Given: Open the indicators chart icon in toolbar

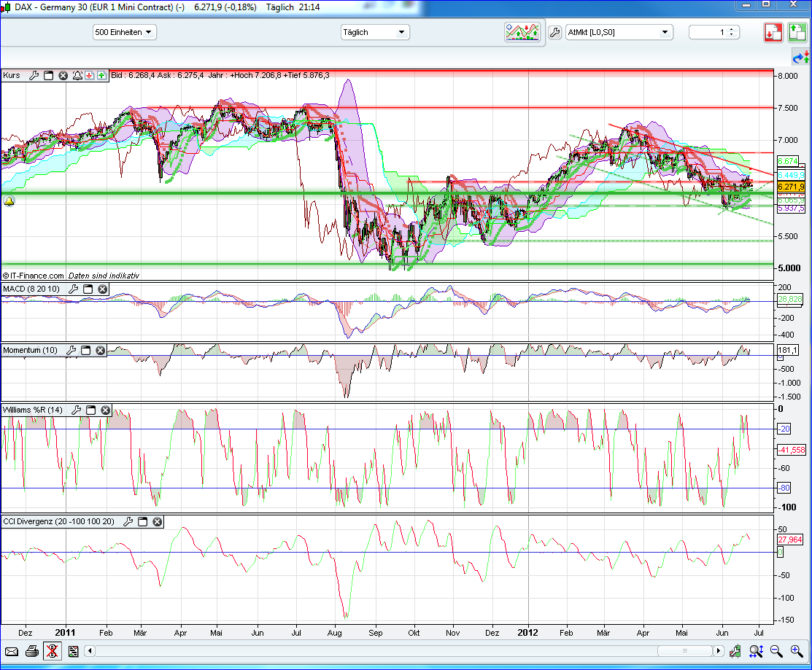Looking at the screenshot, I should pos(522,32).
